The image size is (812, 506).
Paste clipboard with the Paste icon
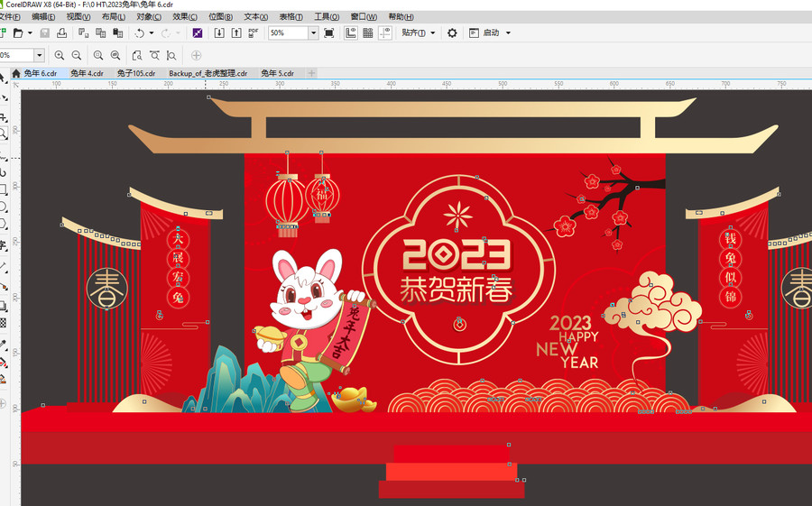coord(118,33)
